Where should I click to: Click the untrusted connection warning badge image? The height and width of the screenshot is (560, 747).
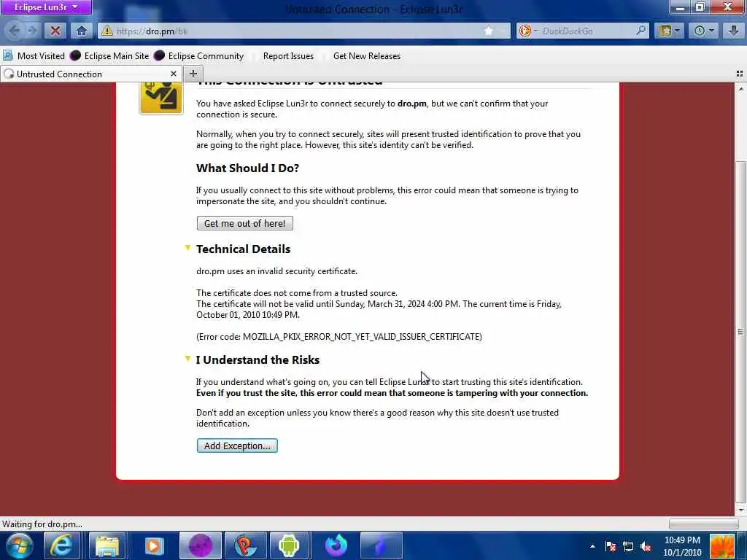[161, 98]
